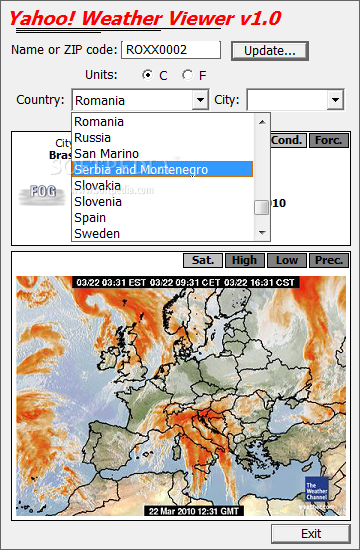Viewport: 360px width, 550px height.
Task: Choose Serbia and Montenegro from the list
Action: pos(162,169)
